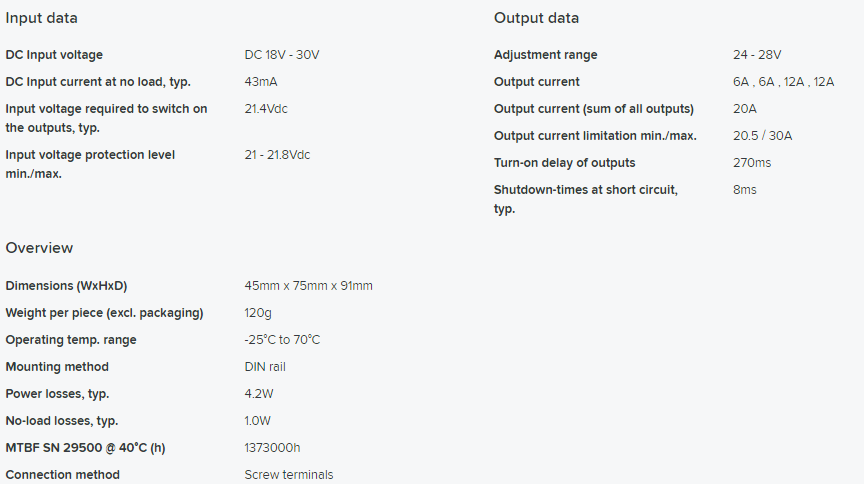The height and width of the screenshot is (484, 864).
Task: Select the 45mm x 75mm x 91mm dimensions
Action: pyautogui.click(x=309, y=286)
